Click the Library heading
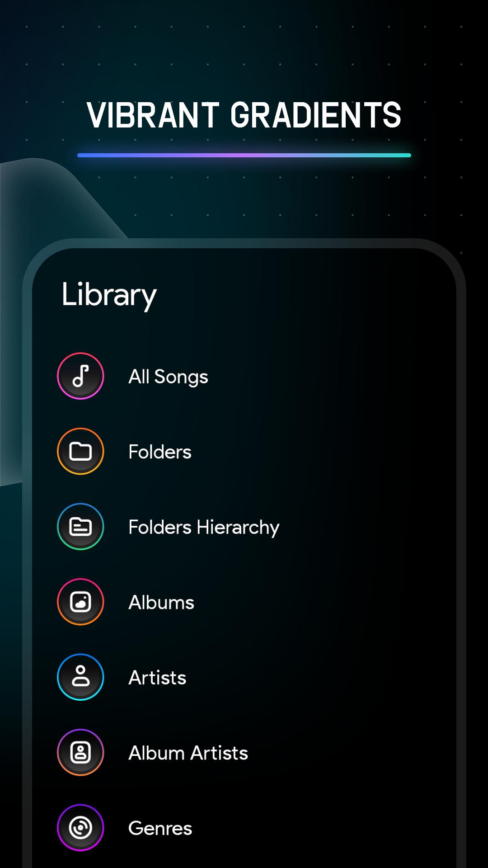 pos(109,295)
